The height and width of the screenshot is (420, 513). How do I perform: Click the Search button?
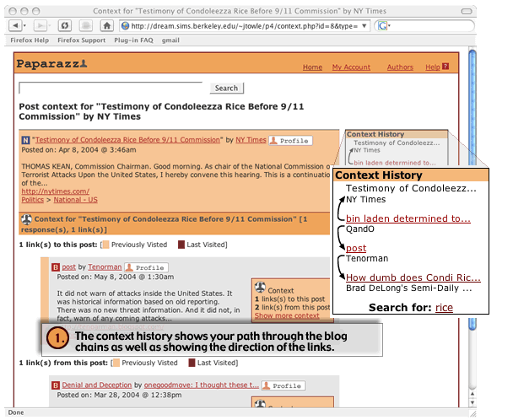[226, 88]
